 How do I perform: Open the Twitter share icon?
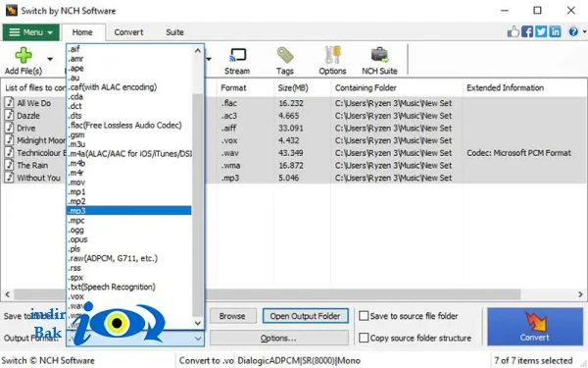pyautogui.click(x=541, y=31)
